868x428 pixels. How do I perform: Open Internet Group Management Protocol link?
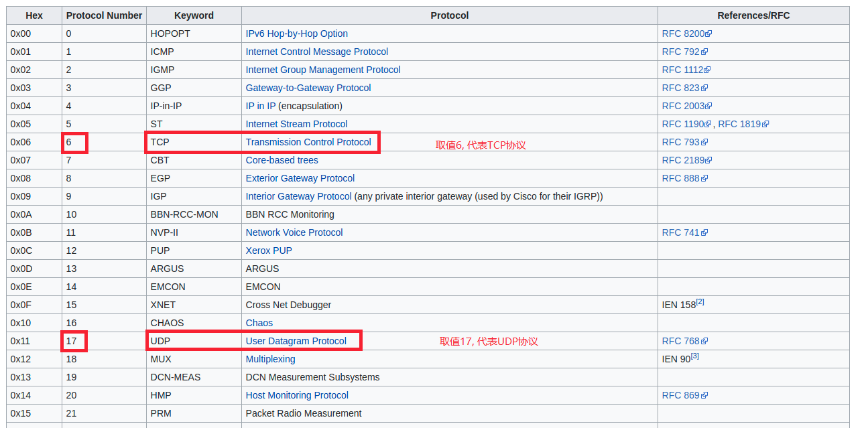coord(323,70)
